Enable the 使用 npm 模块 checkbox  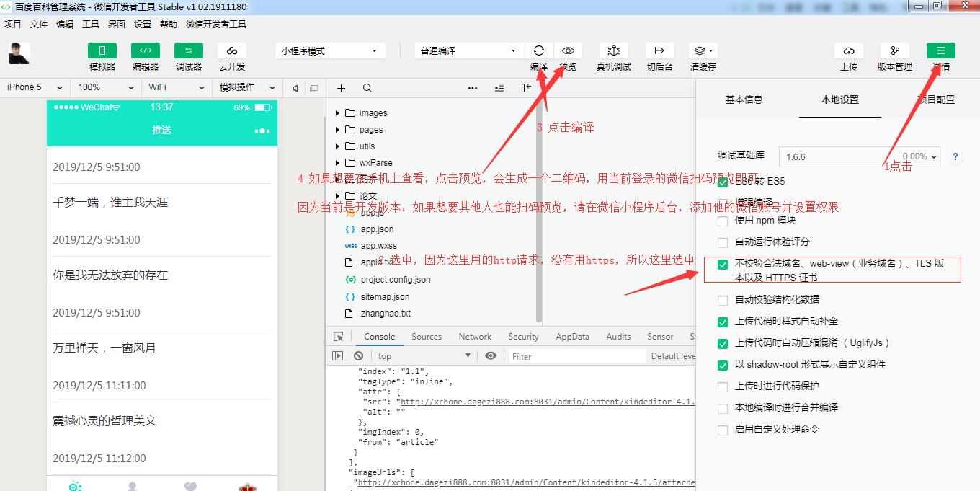[x=723, y=220]
